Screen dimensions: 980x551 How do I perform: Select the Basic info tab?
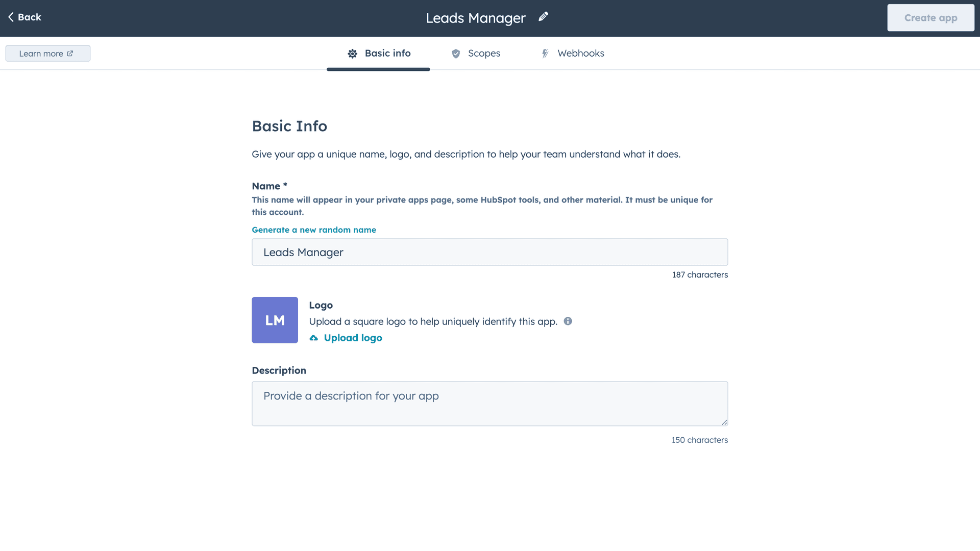coord(387,54)
